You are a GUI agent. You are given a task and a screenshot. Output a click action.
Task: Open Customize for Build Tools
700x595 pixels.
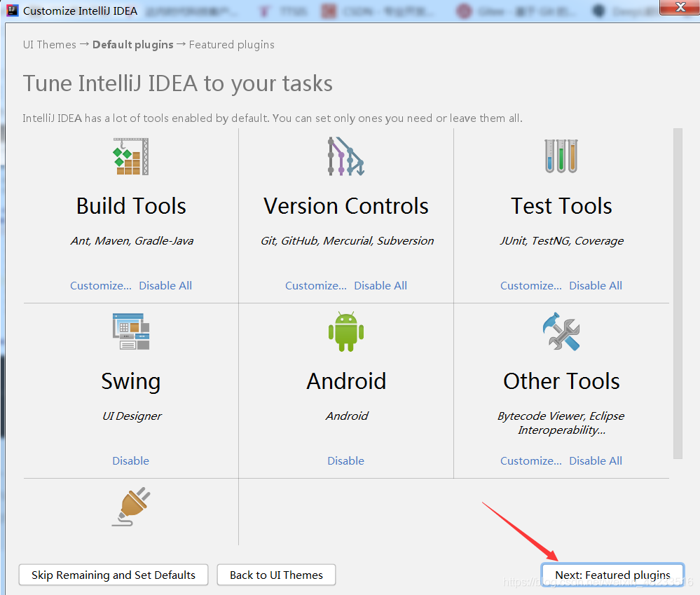[x=101, y=286]
